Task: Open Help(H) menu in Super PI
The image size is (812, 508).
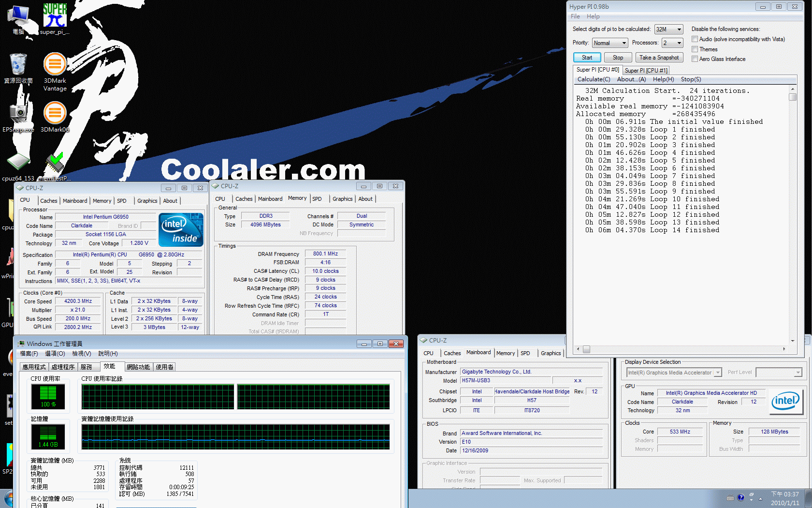Action: (x=663, y=79)
